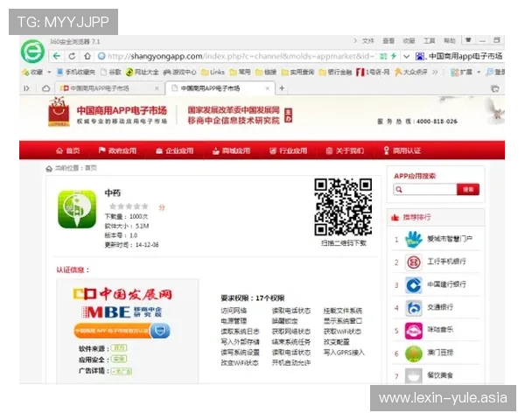This screenshot has height=420, width=525.
Task: Click the cloud icon beside the tab strip
Action: [x=45, y=88]
